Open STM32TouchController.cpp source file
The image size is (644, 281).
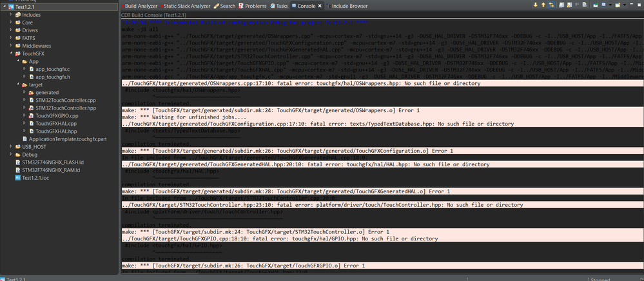(60, 100)
